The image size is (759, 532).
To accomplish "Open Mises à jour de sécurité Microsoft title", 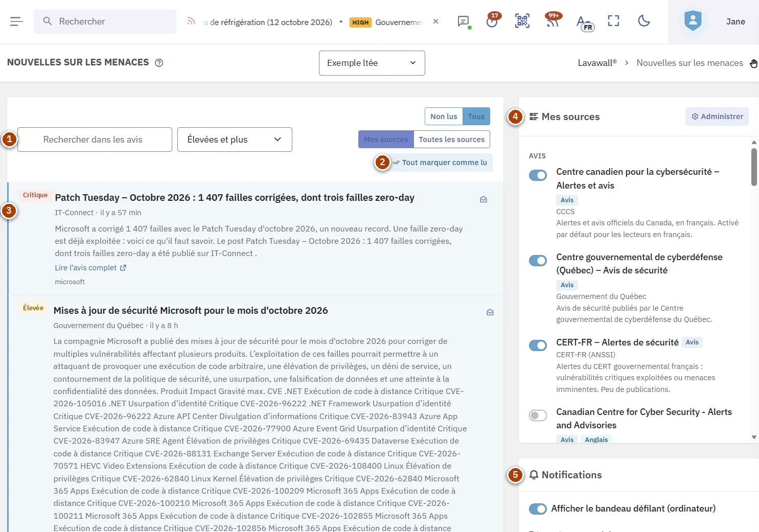I will 191,311.
